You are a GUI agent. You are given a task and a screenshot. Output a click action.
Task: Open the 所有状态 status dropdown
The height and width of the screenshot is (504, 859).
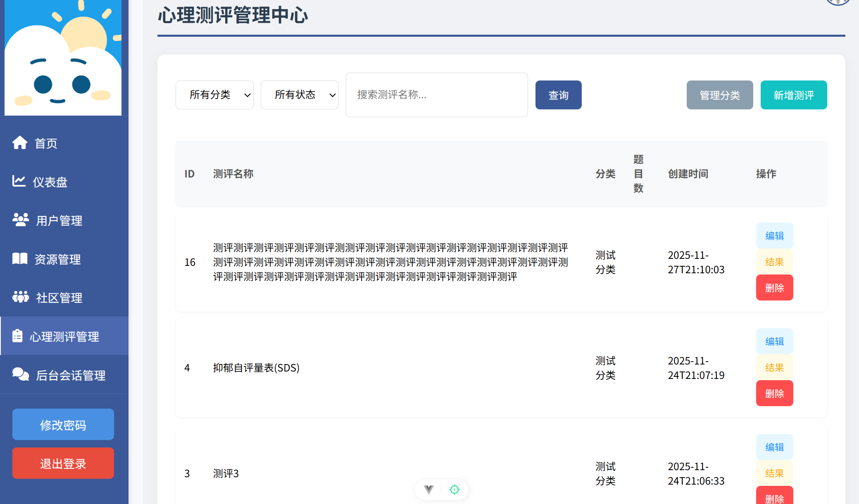(300, 95)
